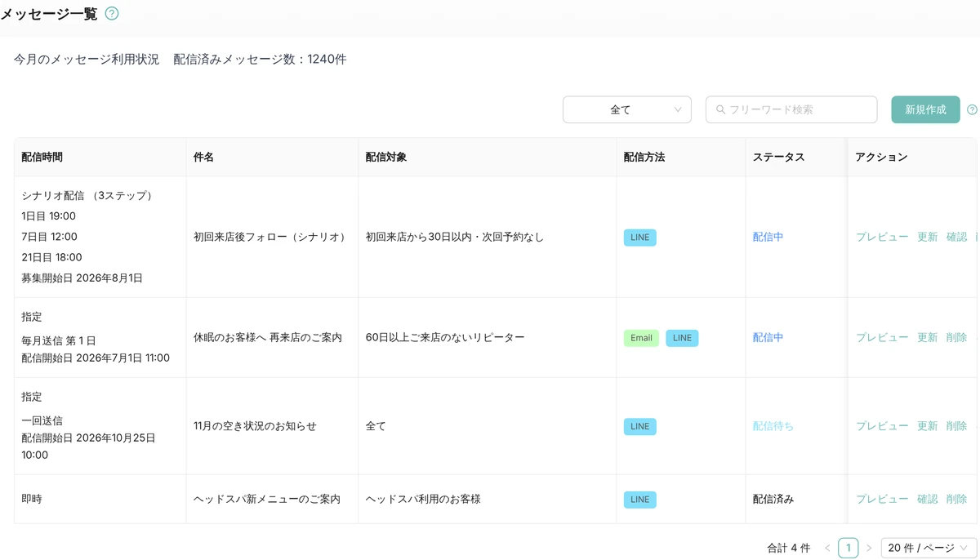Click the 配信対象 column header
The width and height of the screenshot is (980, 560).
(487, 157)
